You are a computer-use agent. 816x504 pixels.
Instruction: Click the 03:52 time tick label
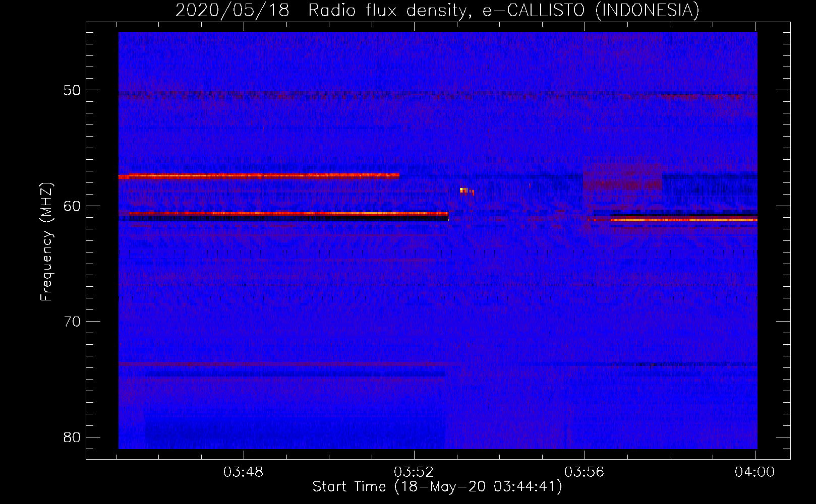click(414, 472)
